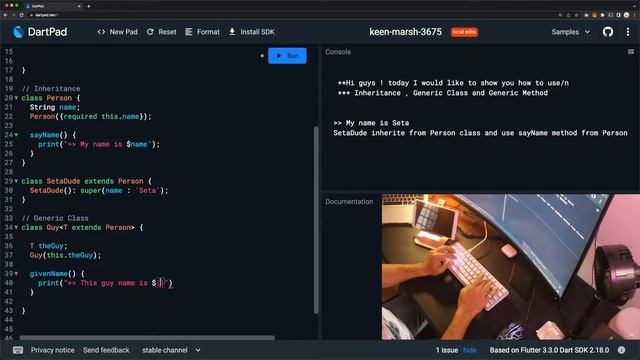640x360 pixels.
Task: Click the Console panel label
Action: [338, 52]
